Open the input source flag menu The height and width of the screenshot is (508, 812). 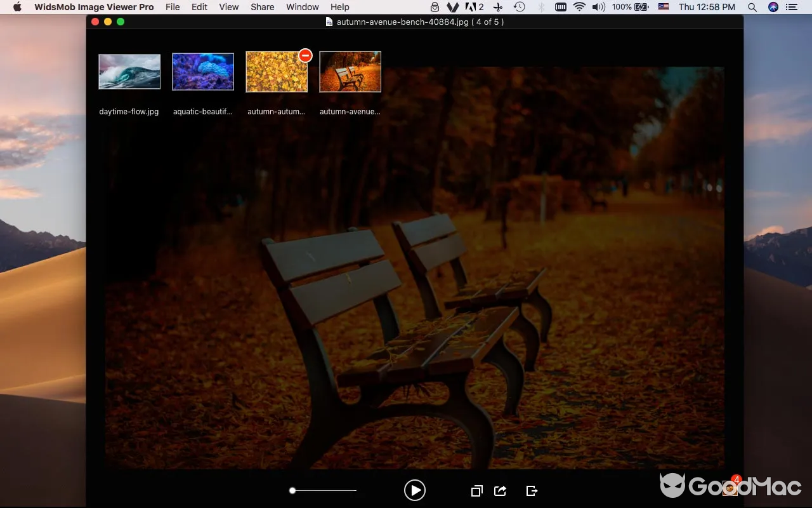point(664,7)
